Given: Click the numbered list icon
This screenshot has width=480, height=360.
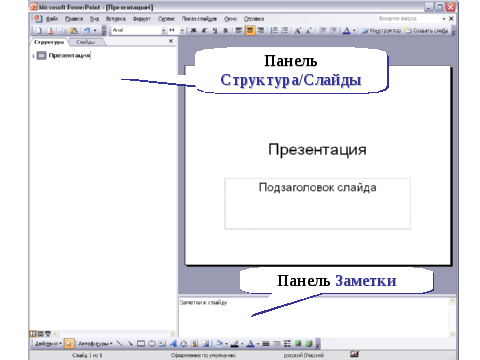Looking at the screenshot, I should click(274, 30).
